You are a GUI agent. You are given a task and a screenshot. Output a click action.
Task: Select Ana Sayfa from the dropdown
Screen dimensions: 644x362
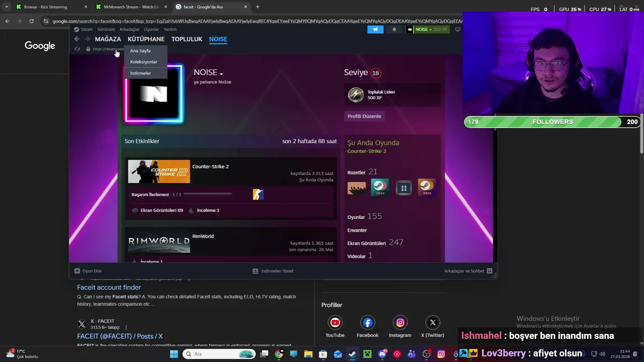pos(140,51)
